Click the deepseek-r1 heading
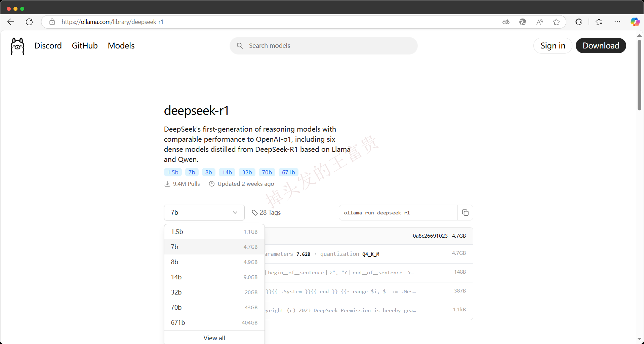The width and height of the screenshot is (644, 344). coord(197,110)
